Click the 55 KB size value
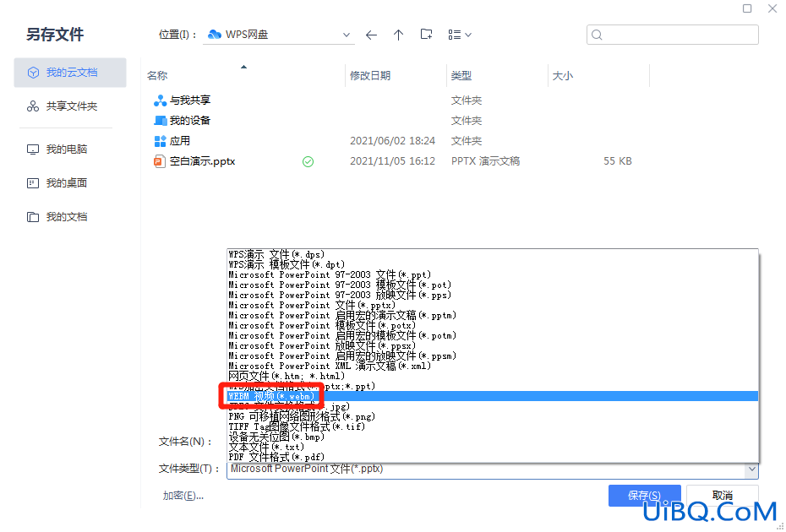The height and width of the screenshot is (532, 786). (x=618, y=161)
